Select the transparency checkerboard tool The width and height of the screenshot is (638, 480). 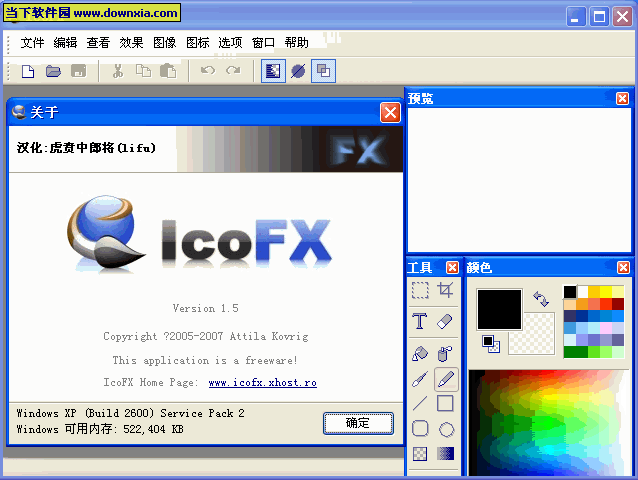(420, 454)
